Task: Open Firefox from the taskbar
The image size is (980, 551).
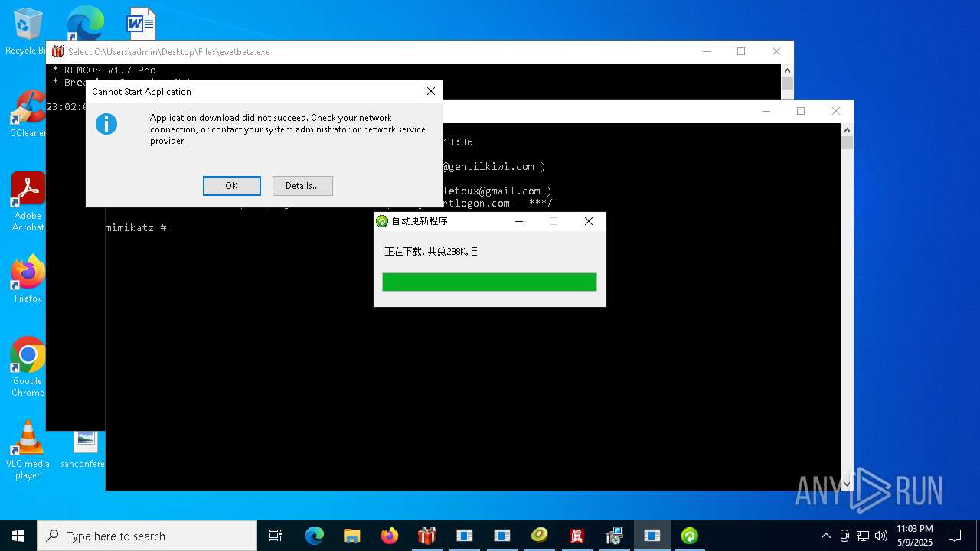Action: point(390,536)
